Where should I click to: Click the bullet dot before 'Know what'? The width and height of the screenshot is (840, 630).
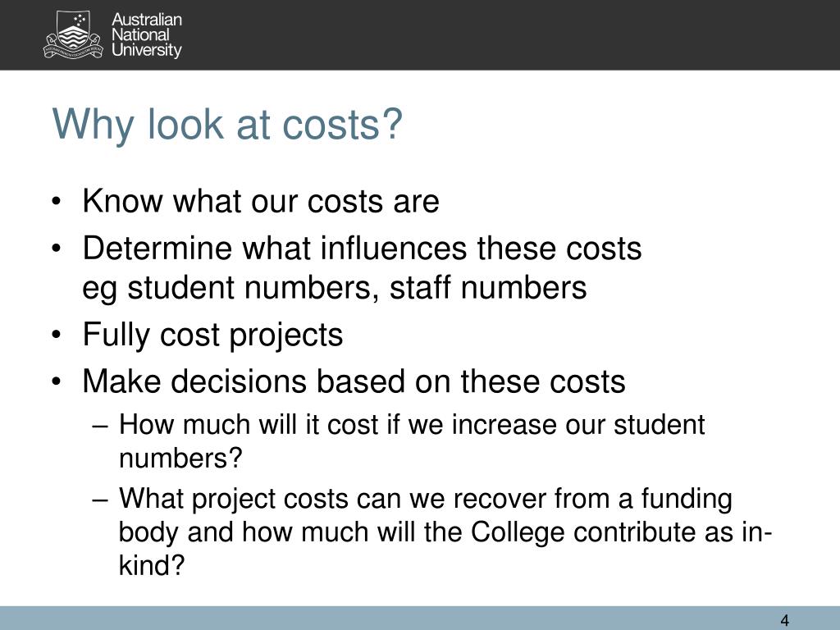[57, 203]
